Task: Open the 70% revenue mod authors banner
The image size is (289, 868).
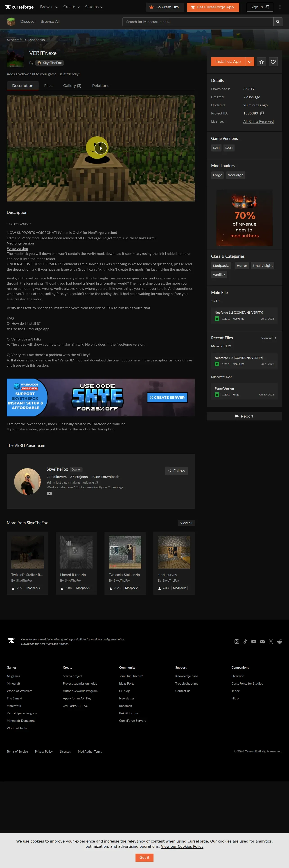Action: point(244,218)
